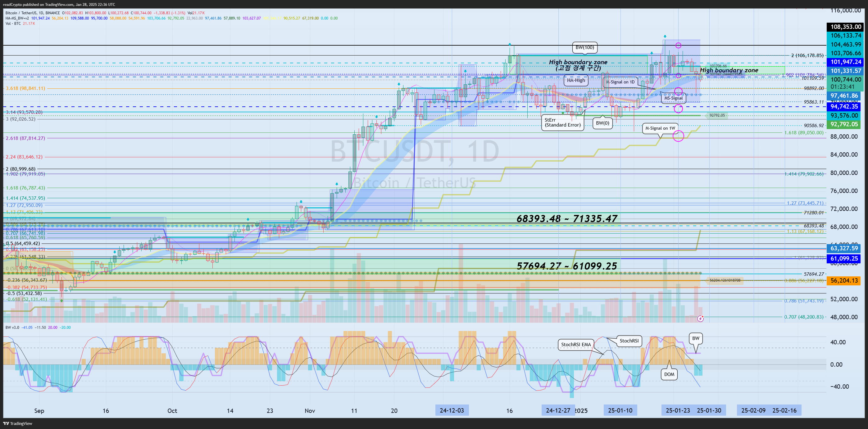868x429 pixels.
Task: Click the 97,461.86 price label
Action: [x=844, y=96]
